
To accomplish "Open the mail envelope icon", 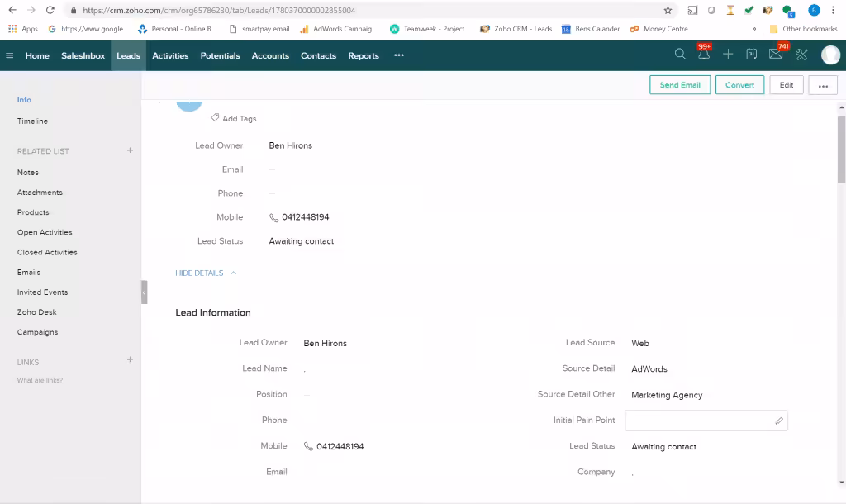I will [x=776, y=55].
